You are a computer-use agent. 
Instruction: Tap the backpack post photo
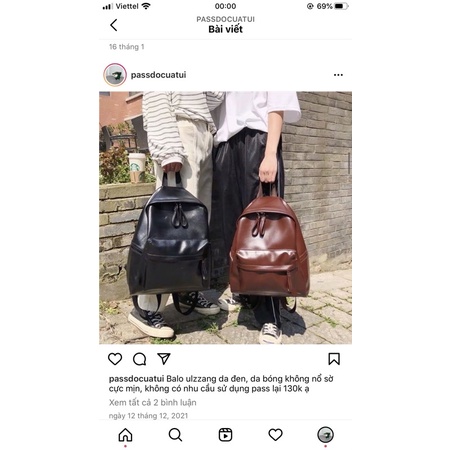pyautogui.click(x=225, y=218)
